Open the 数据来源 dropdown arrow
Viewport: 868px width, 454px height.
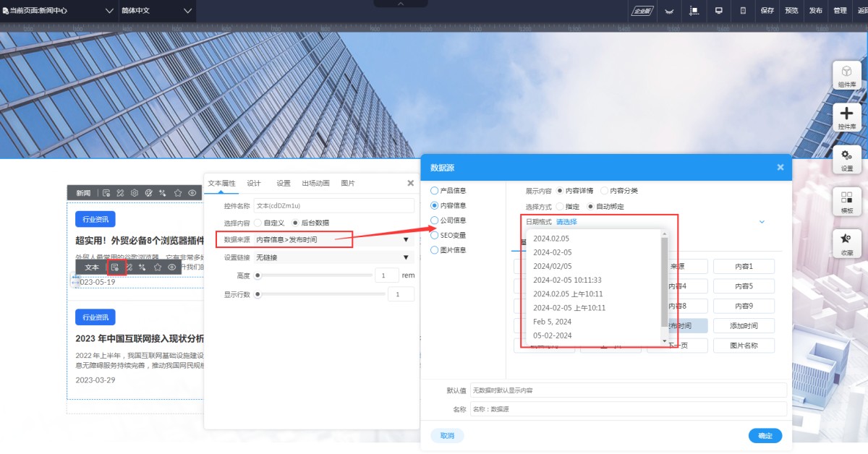click(x=406, y=239)
